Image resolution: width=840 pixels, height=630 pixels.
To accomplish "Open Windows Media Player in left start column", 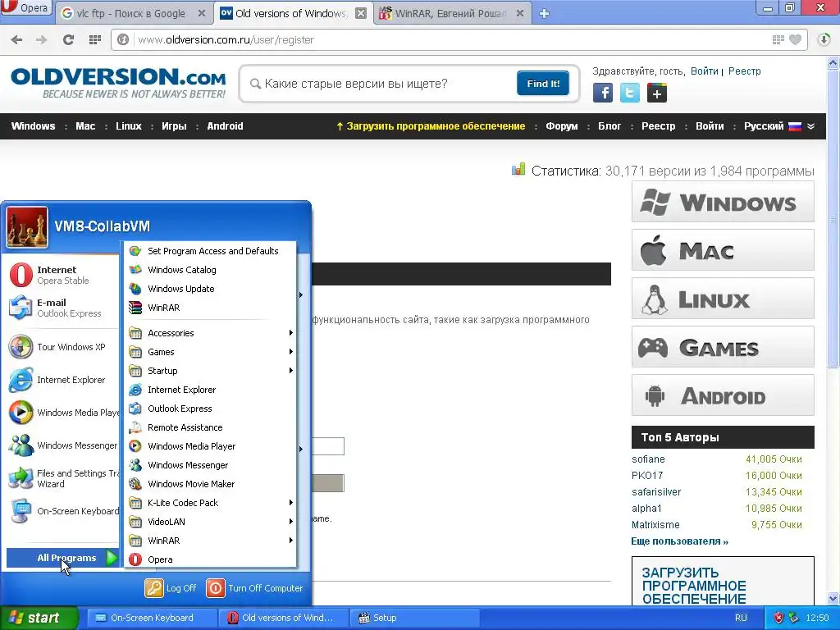I will pos(62,413).
